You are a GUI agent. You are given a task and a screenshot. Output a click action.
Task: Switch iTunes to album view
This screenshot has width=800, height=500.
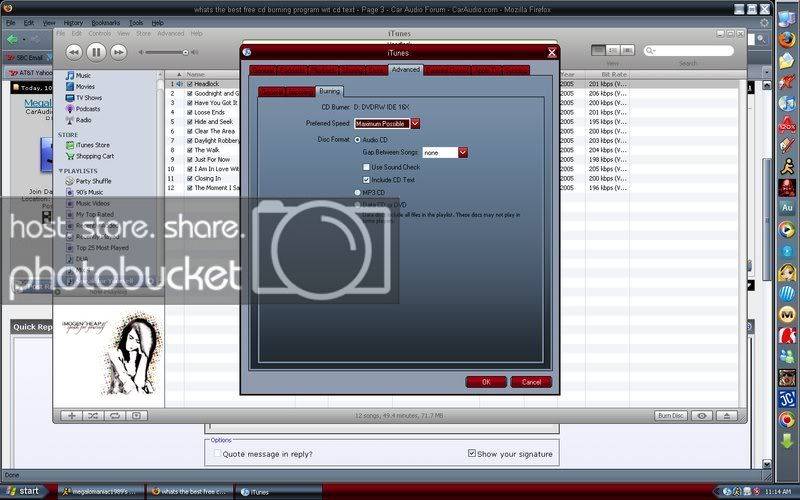(x=613, y=50)
